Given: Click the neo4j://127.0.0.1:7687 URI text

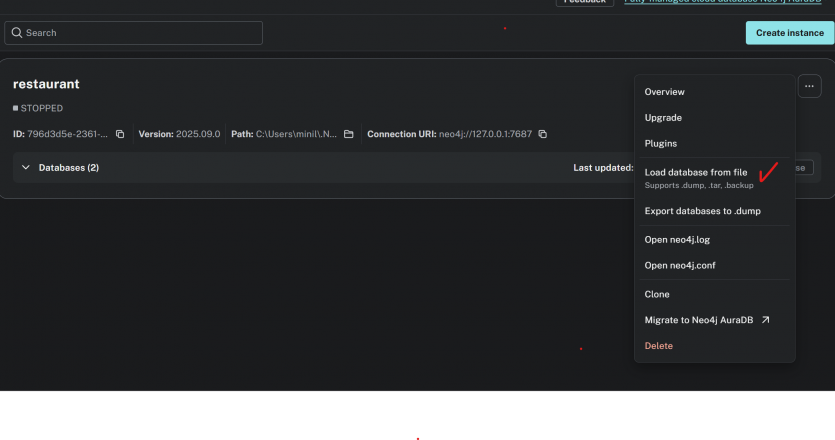Looking at the screenshot, I should pos(485,134).
